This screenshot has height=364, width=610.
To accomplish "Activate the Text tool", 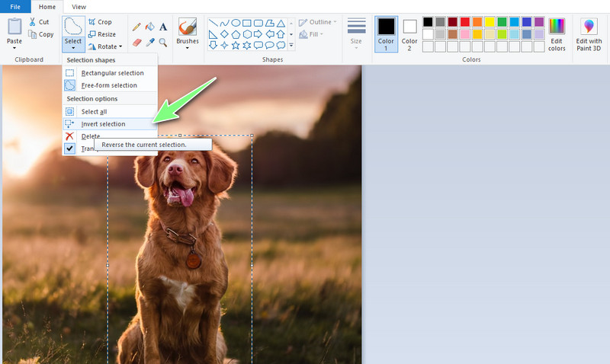I will (x=163, y=27).
